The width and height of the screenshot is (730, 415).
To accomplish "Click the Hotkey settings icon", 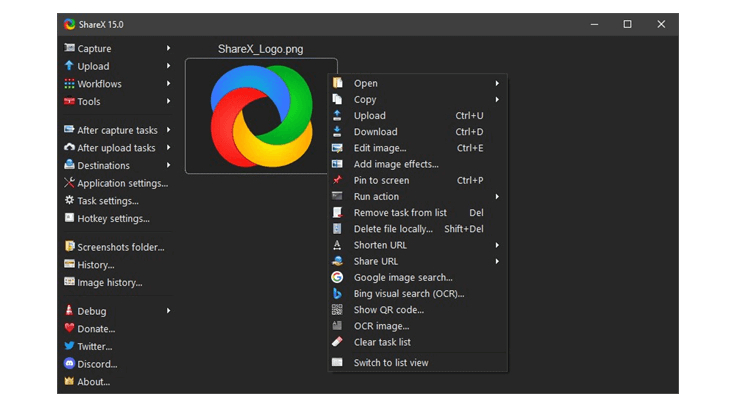I will [69, 218].
